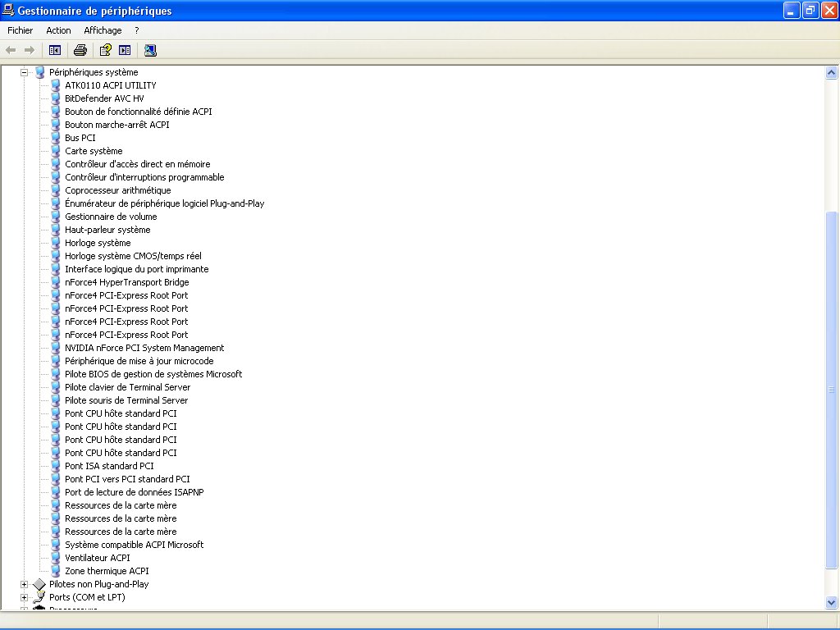Toggle the console tree toolbar icon
840x630 pixels.
pyautogui.click(x=55, y=50)
